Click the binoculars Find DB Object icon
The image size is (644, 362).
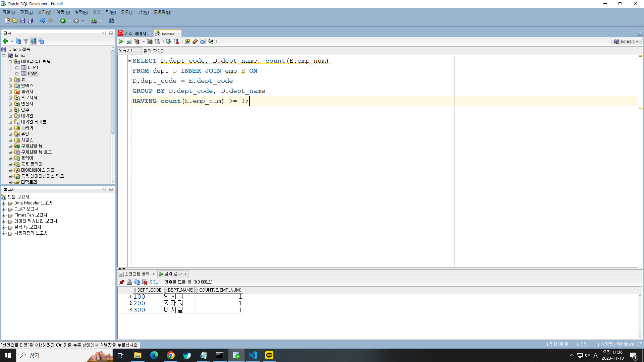pos(112,21)
